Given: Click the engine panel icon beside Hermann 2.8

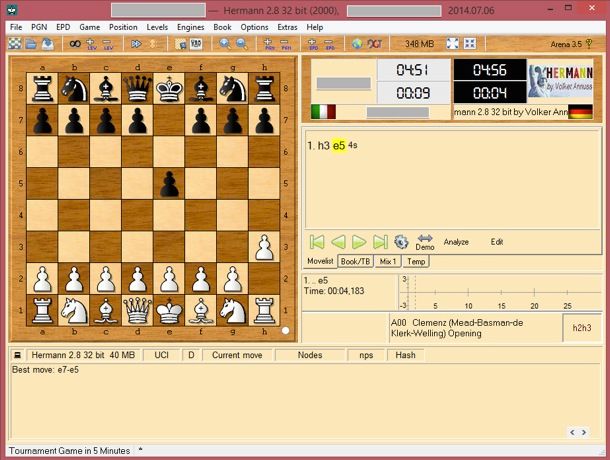Looking at the screenshot, I should click(17, 355).
